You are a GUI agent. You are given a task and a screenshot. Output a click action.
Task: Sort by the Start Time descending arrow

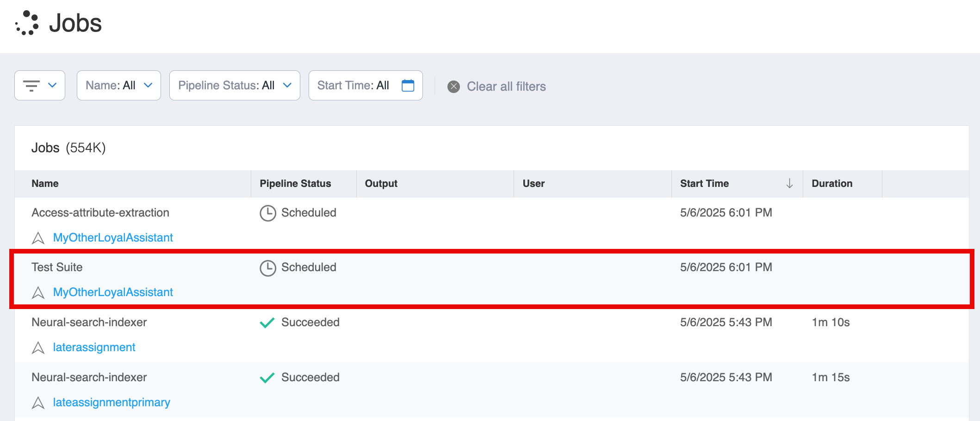[x=789, y=184]
